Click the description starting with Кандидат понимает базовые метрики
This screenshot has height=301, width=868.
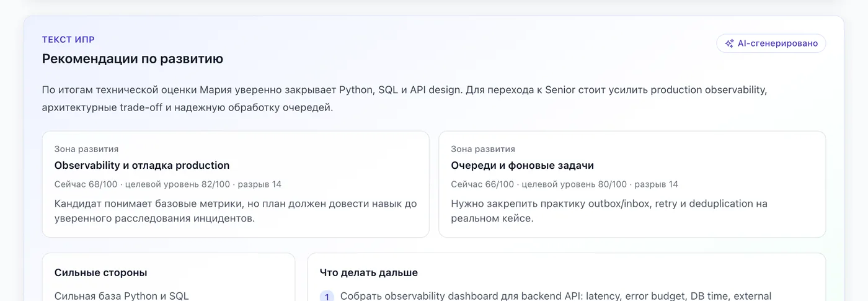236,211
